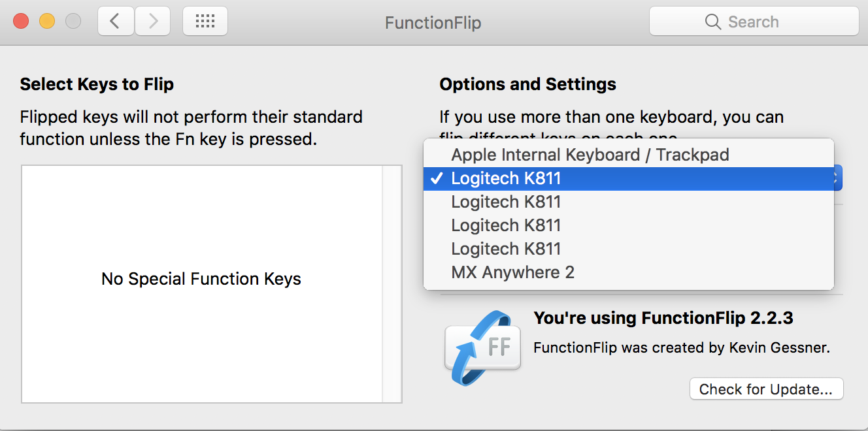Minimize window using the yellow button
Image resolution: width=868 pixels, height=431 pixels.
47,21
